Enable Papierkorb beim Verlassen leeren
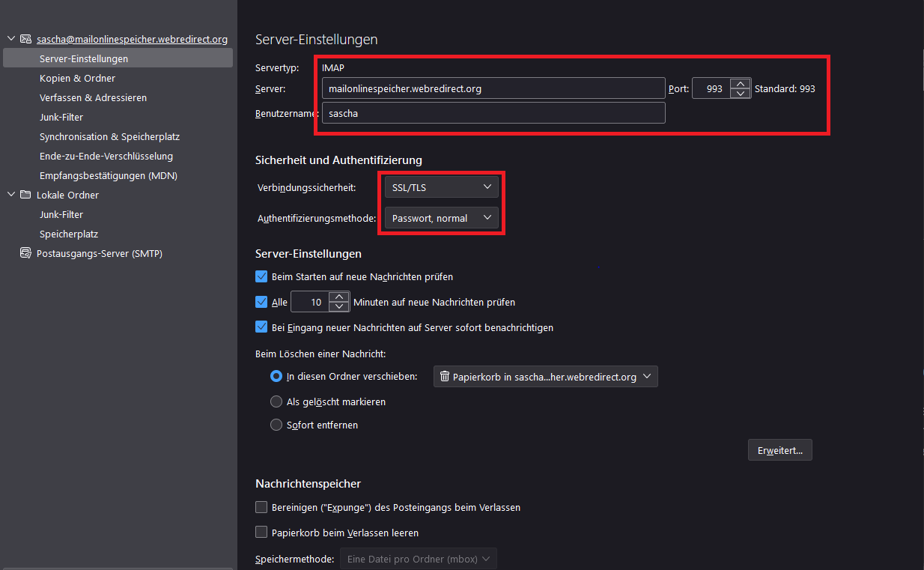Image resolution: width=924 pixels, height=570 pixels. click(261, 533)
